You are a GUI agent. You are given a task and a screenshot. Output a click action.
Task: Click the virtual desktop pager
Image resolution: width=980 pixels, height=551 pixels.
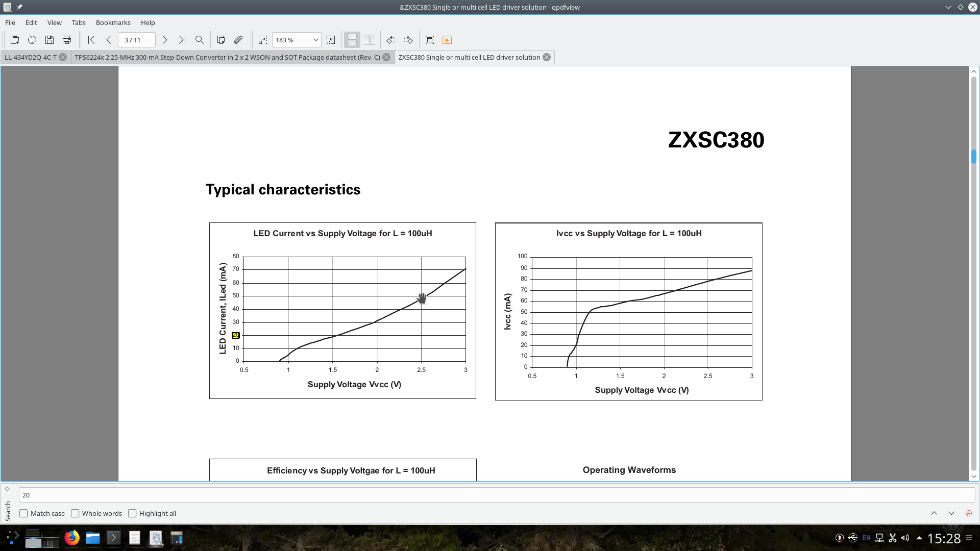(42, 538)
